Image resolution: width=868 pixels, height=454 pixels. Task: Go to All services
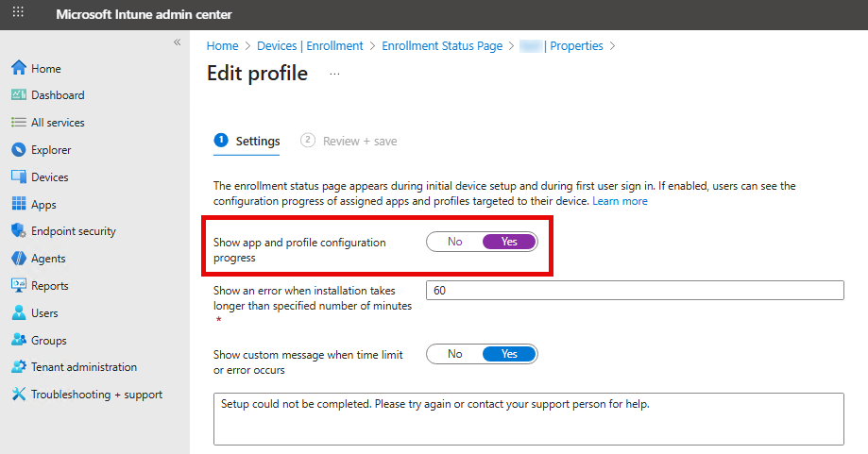pos(58,123)
